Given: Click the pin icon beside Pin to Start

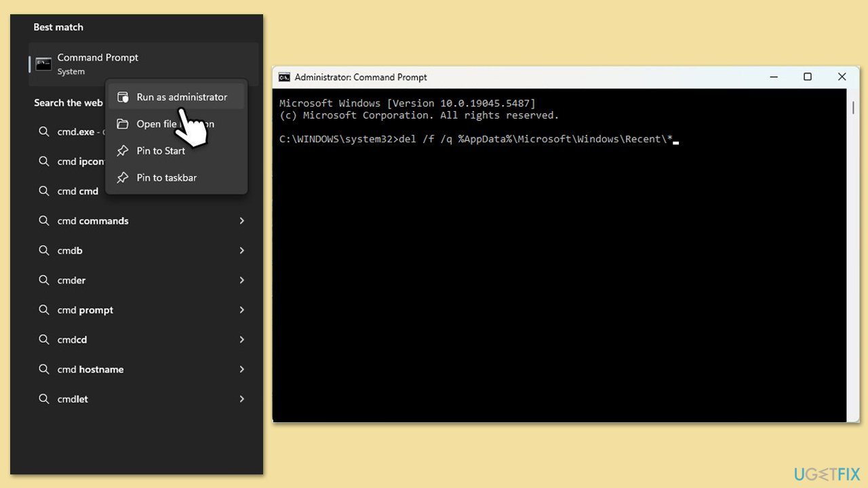Looking at the screenshot, I should [123, 150].
